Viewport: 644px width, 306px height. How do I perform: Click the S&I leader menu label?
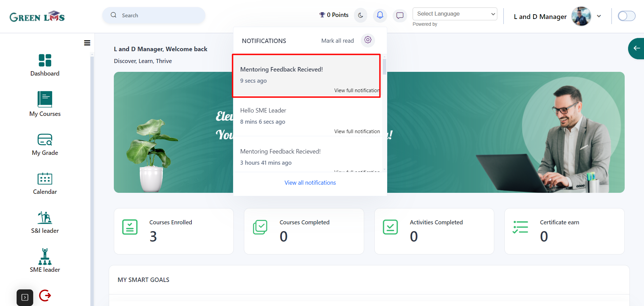(x=45, y=231)
